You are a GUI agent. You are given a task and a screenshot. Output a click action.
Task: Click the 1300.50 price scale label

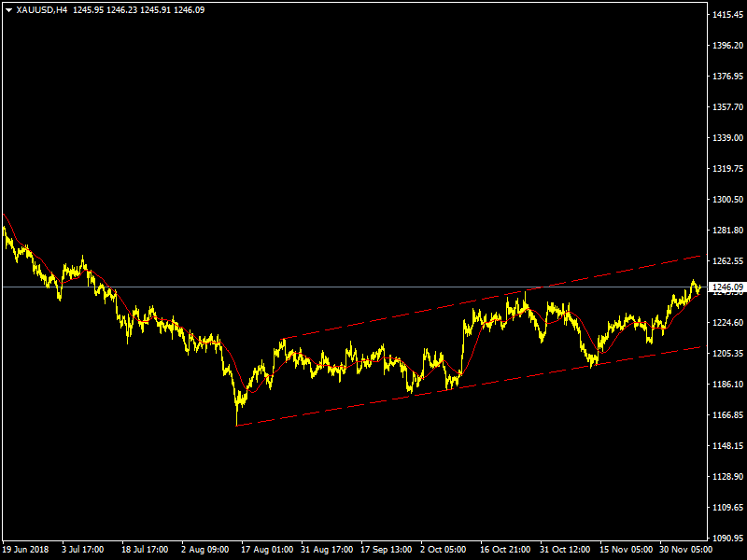click(726, 200)
